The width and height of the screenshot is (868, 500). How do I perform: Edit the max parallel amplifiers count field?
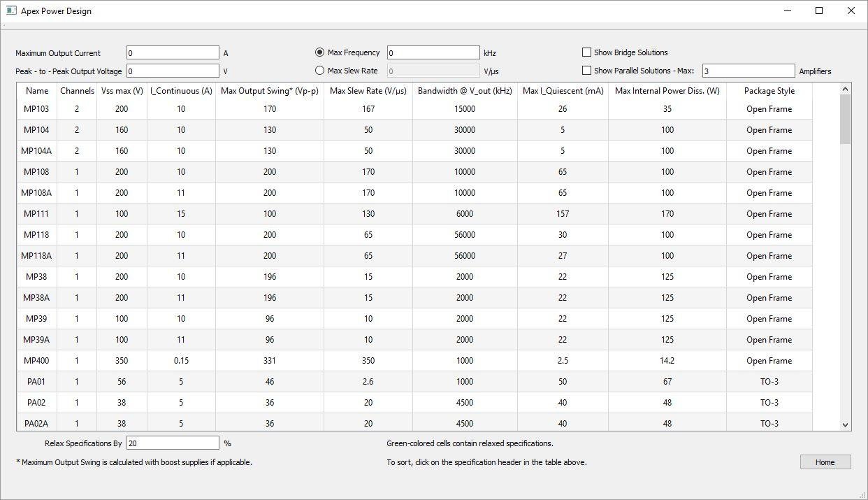[748, 70]
